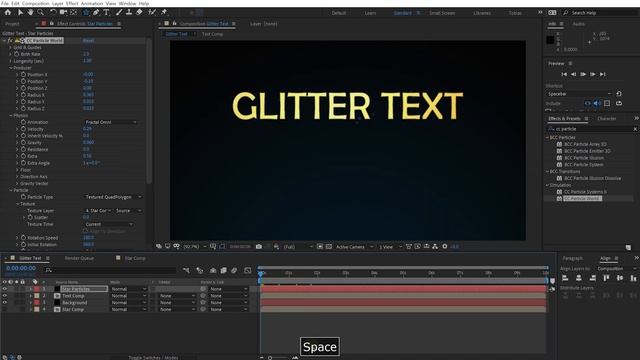Image resolution: width=640 pixels, height=360 pixels.
Task: Toggle include video eye in Preview panel
Action: [588, 103]
